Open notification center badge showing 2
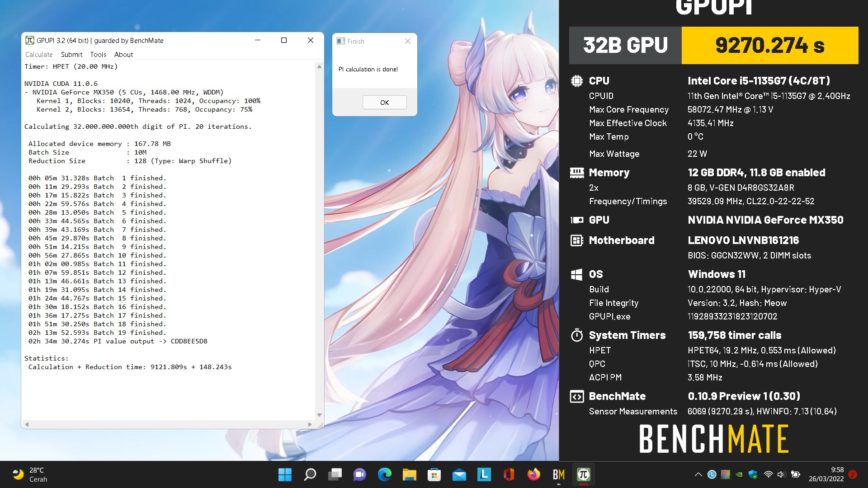The image size is (868, 488). point(853,474)
